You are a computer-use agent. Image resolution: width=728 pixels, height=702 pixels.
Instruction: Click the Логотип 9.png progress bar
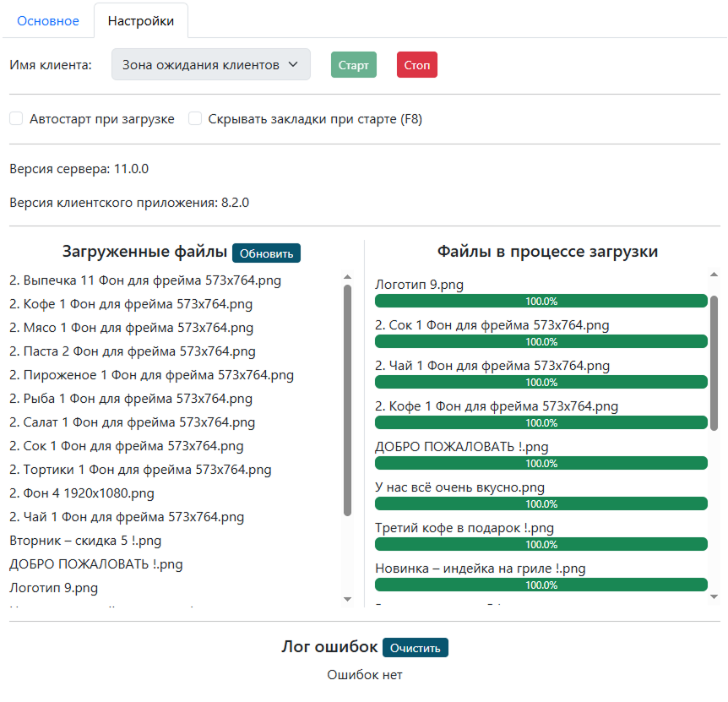click(541, 301)
